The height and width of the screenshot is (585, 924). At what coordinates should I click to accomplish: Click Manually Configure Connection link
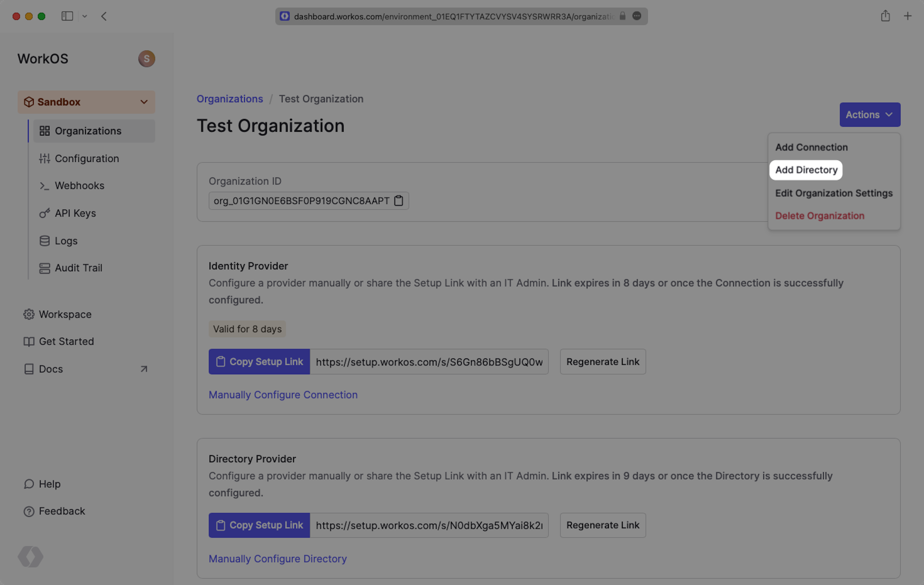click(283, 395)
